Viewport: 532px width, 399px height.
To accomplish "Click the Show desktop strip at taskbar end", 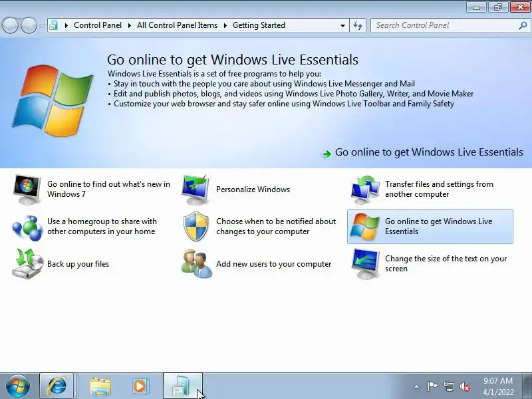I will point(527,386).
